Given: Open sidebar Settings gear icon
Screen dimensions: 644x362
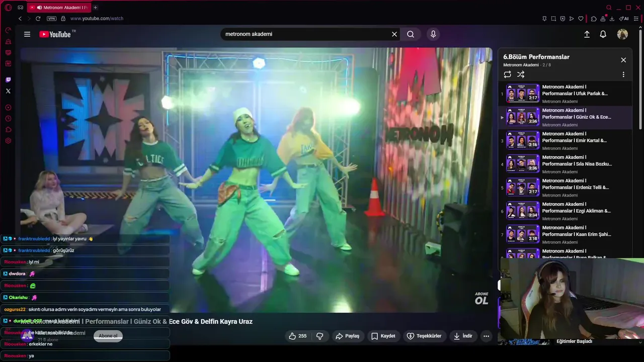Looking at the screenshot, I should [8, 141].
